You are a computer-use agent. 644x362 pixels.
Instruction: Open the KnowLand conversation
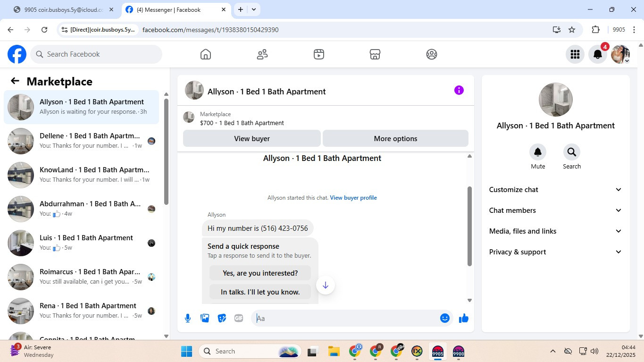(x=81, y=175)
